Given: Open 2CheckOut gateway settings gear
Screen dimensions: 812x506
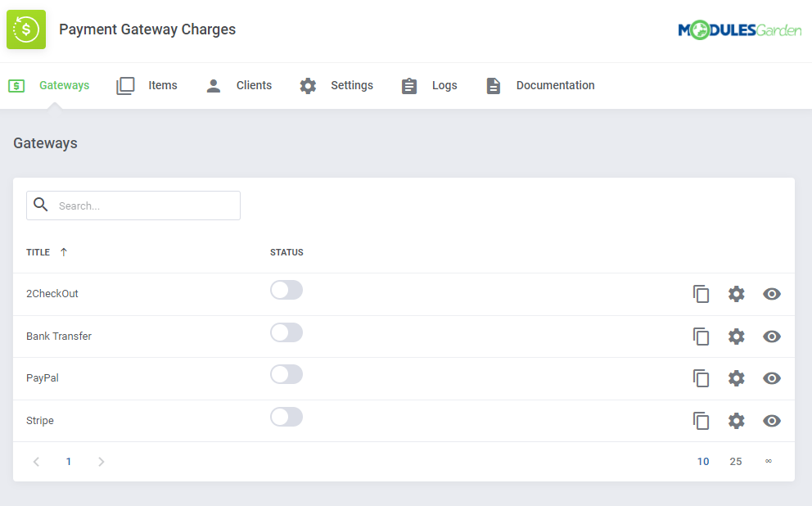Looking at the screenshot, I should click(736, 294).
